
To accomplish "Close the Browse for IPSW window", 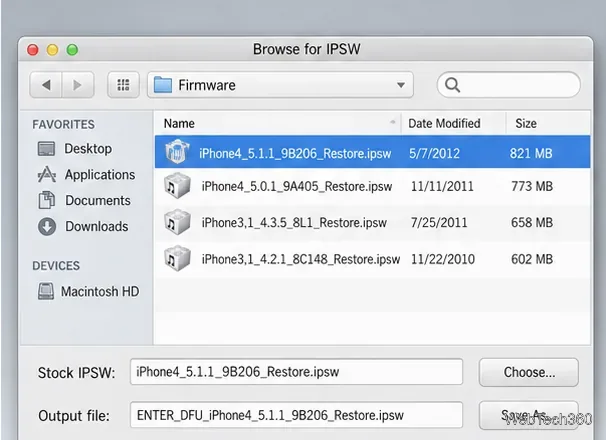I will point(33,49).
